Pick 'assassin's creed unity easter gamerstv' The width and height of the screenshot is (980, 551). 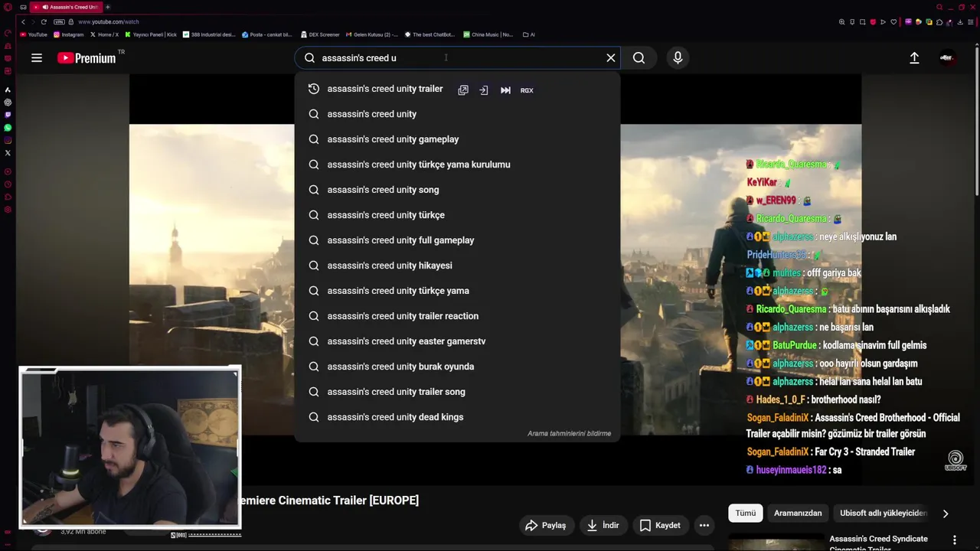457,341
